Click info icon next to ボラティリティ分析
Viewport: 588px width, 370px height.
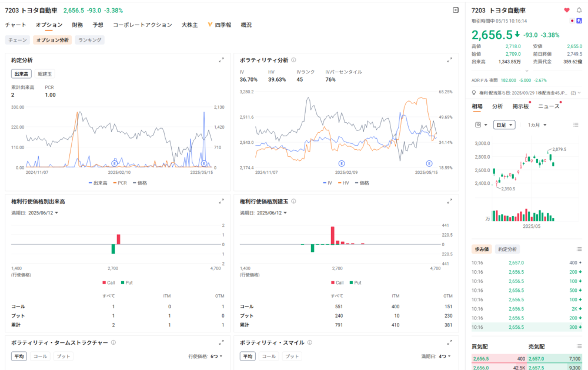point(293,60)
